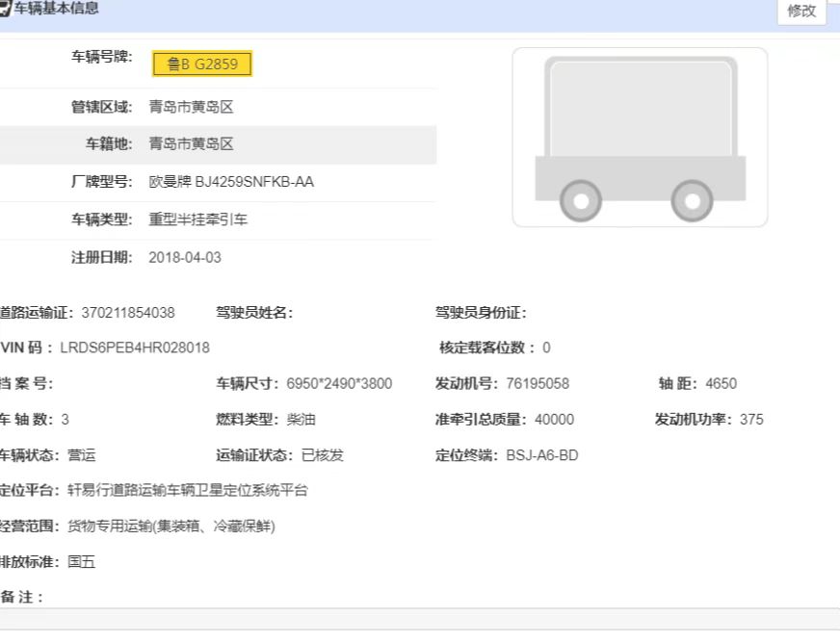The width and height of the screenshot is (840, 643).
Task: Select VIN code LRDS6PEB4HR028018
Action: point(135,347)
